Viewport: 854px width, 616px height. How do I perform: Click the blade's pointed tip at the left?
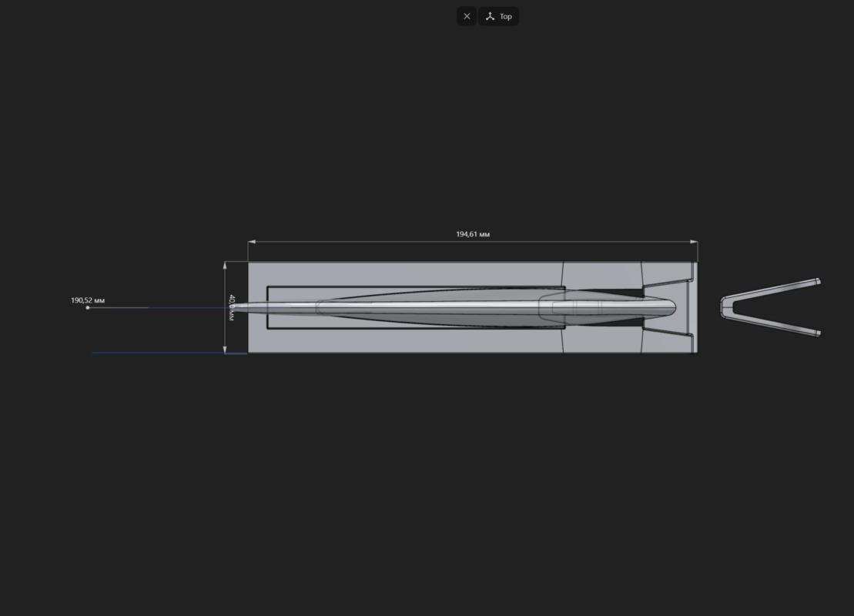coord(233,307)
